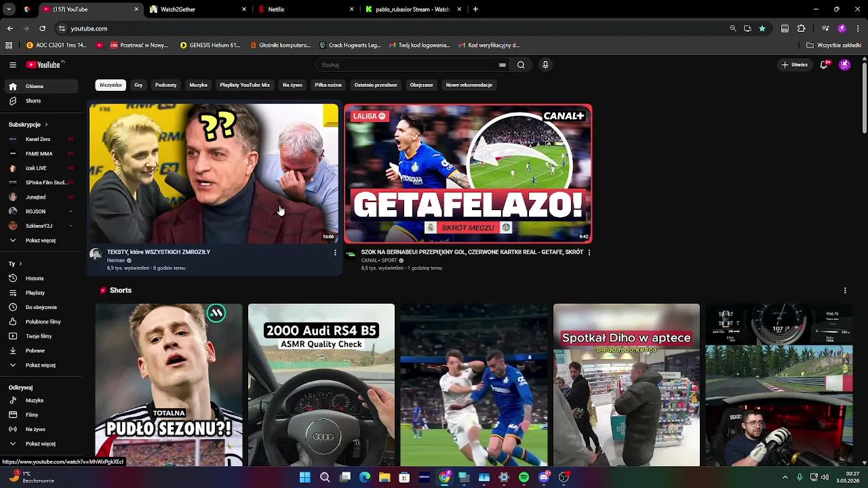Click the search magnifier button

(x=521, y=65)
